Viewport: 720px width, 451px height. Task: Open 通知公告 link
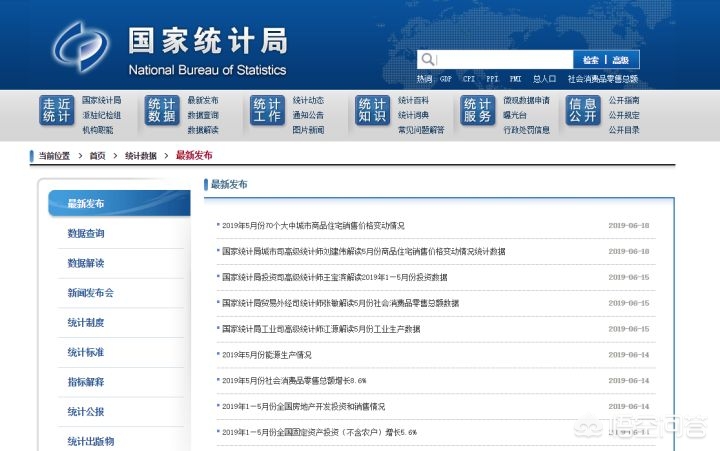pyautogui.click(x=308, y=115)
